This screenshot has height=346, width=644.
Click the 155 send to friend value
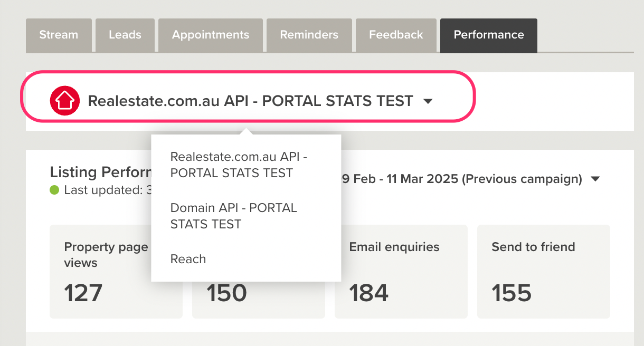click(x=512, y=293)
